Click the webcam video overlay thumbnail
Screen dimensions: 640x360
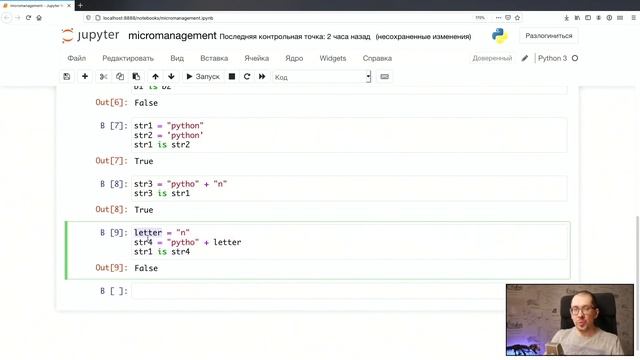tap(570, 320)
